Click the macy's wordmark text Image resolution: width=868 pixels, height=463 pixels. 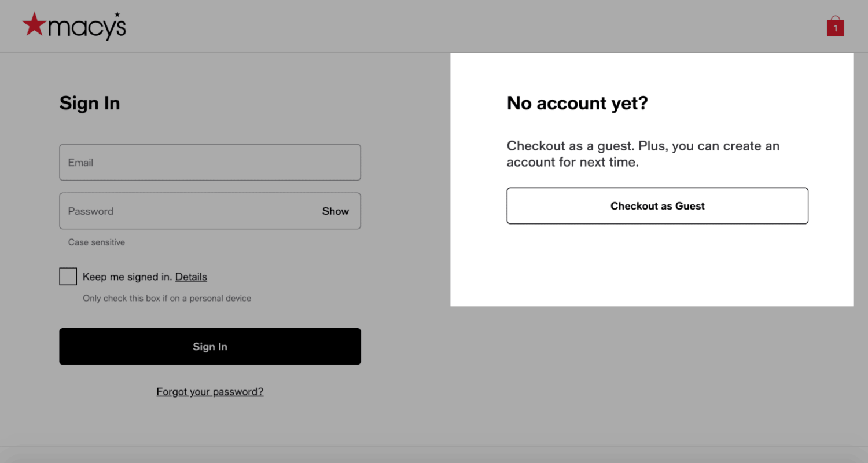click(87, 27)
